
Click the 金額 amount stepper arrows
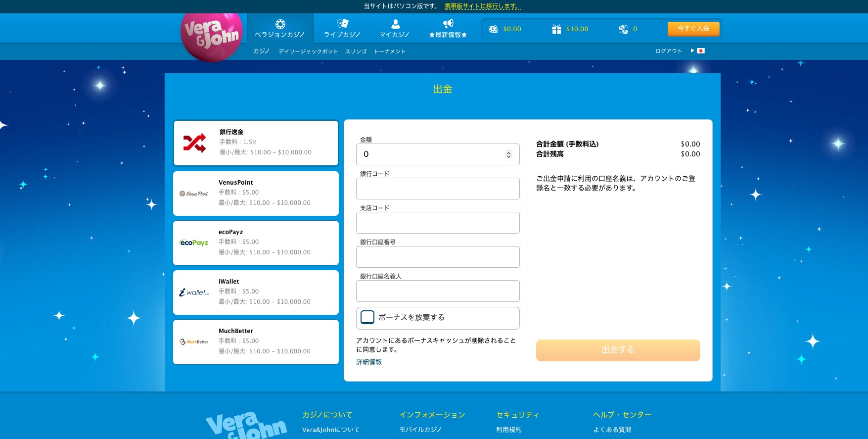tap(508, 154)
